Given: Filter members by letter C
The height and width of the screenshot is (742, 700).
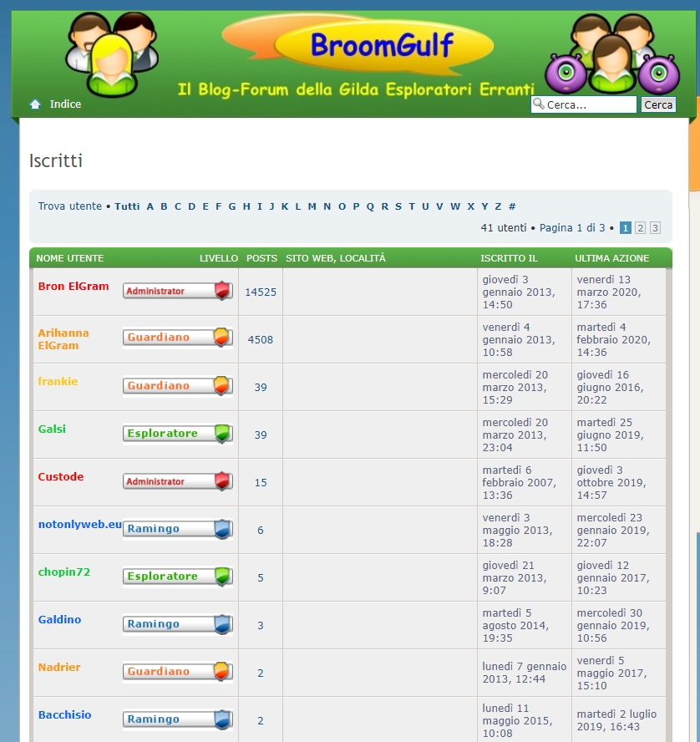Looking at the screenshot, I should pos(178,206).
